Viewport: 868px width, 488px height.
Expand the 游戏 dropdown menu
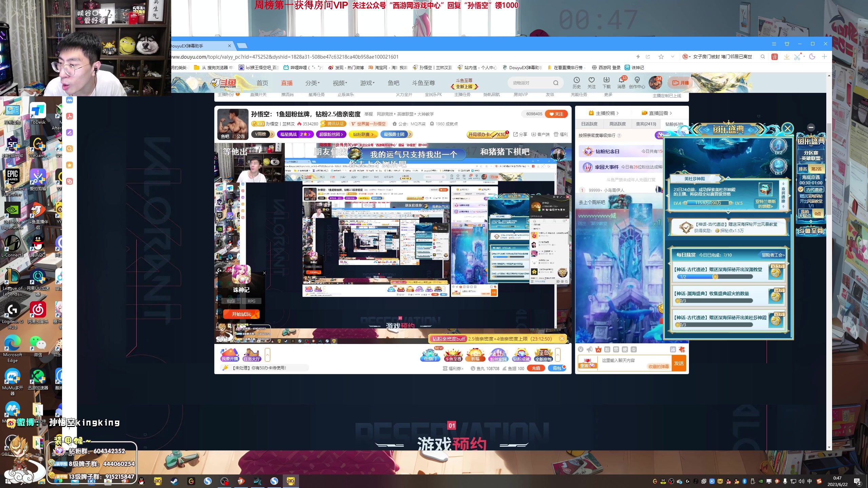367,83
